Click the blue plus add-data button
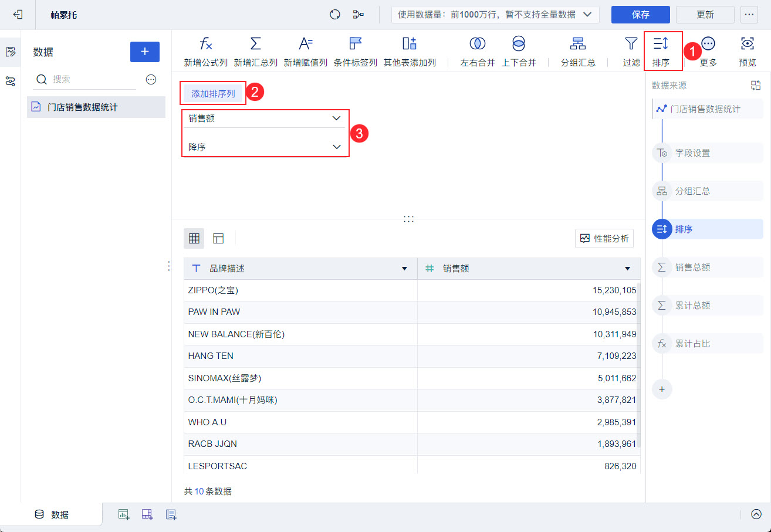Image resolution: width=771 pixels, height=532 pixels. click(x=144, y=52)
